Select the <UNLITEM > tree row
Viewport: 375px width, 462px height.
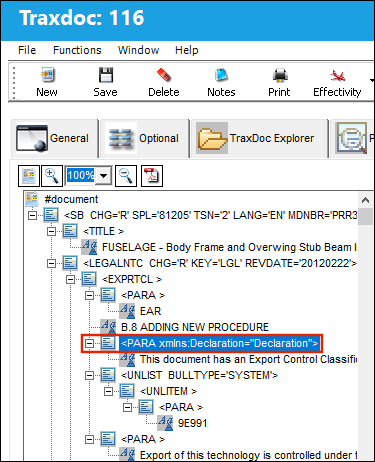[168, 391]
